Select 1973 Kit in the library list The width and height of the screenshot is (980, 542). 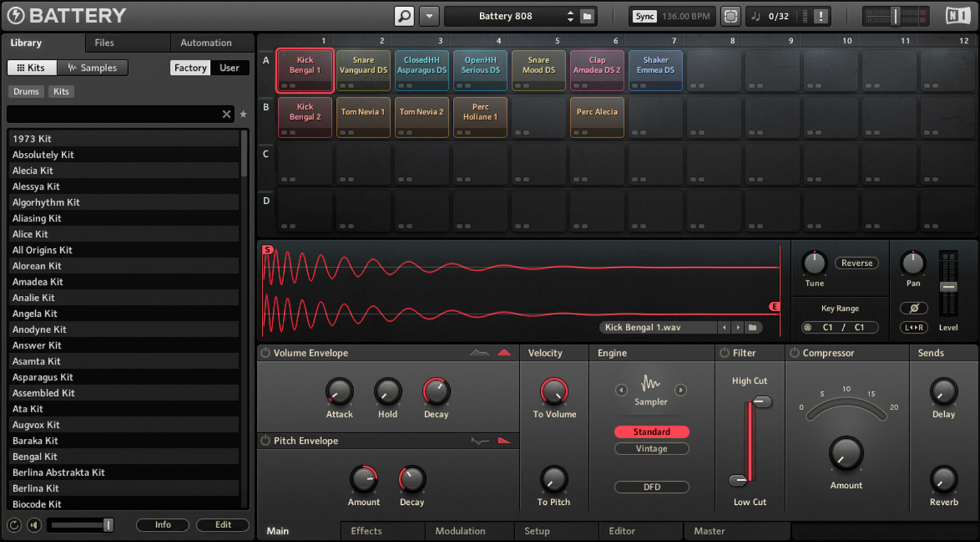(124, 139)
